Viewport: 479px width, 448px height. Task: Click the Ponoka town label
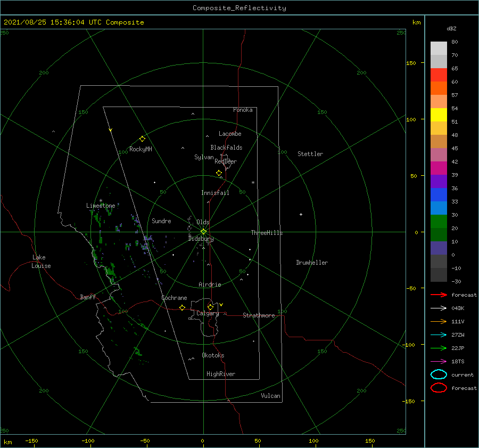243,110
